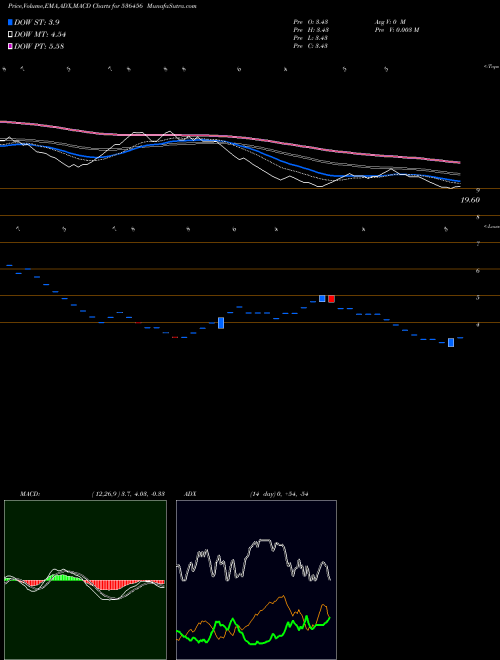Click the ADX indicator chart thumbnail
This screenshot has height=660, width=500.
pyautogui.click(x=256, y=580)
